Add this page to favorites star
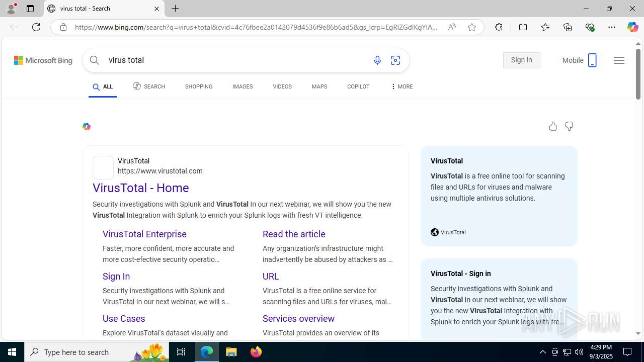 (x=472, y=27)
